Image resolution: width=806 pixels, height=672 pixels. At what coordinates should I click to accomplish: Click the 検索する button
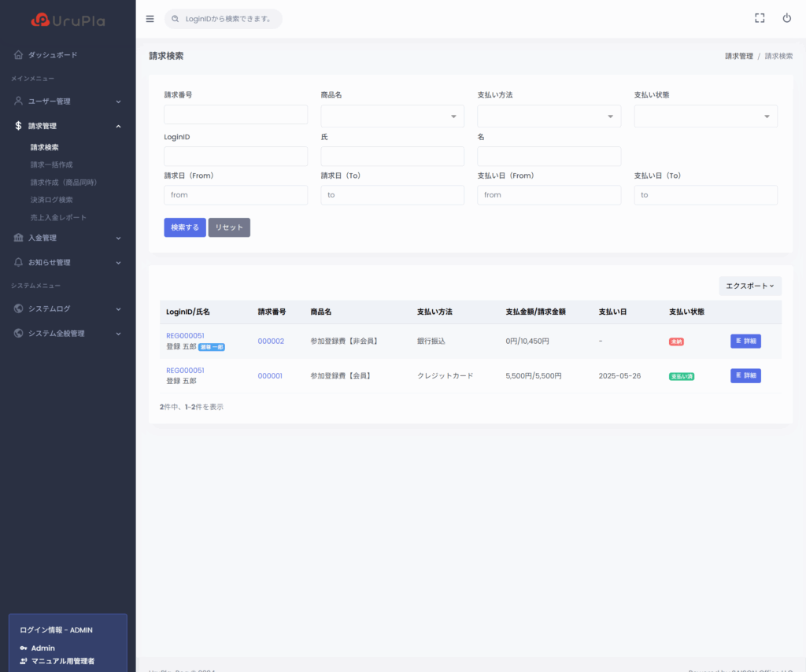tap(185, 227)
